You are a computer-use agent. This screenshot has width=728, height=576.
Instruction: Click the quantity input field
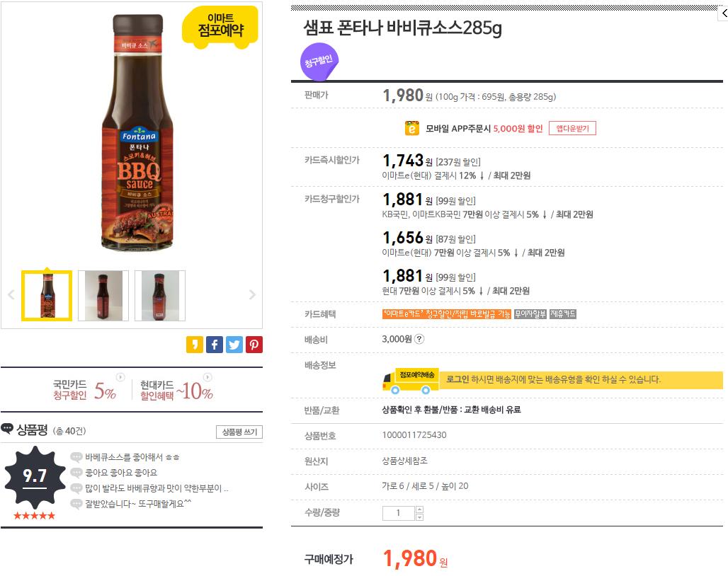pos(399,513)
